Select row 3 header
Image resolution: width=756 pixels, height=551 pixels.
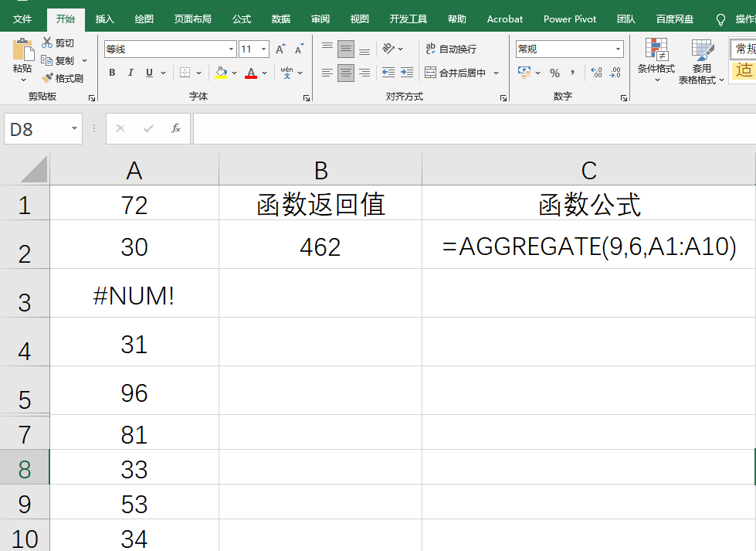(x=25, y=293)
